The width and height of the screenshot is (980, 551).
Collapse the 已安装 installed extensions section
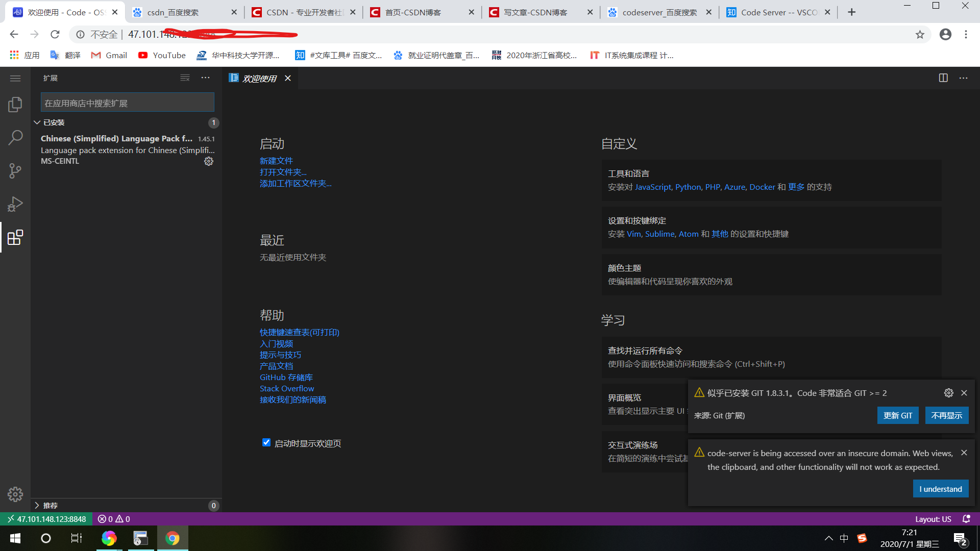pyautogui.click(x=37, y=122)
